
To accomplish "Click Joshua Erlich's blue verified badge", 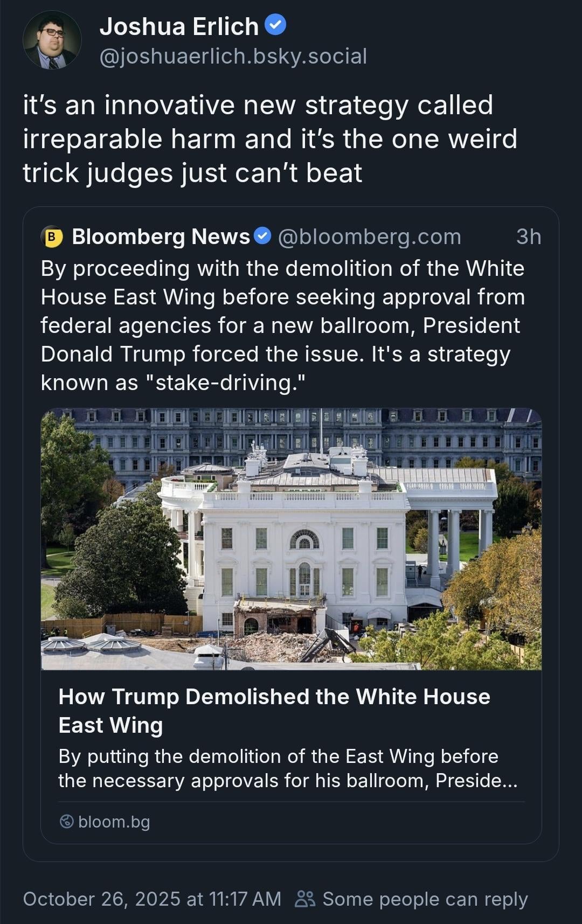I will [x=276, y=25].
